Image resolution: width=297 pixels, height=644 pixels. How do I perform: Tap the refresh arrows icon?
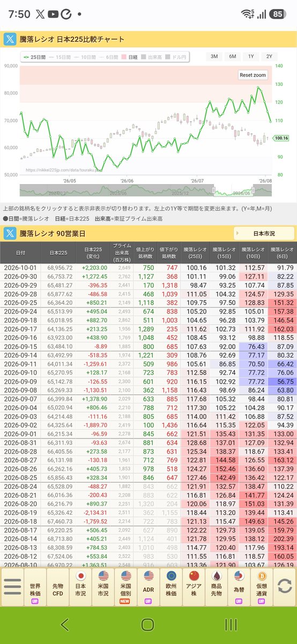pos(285,587)
